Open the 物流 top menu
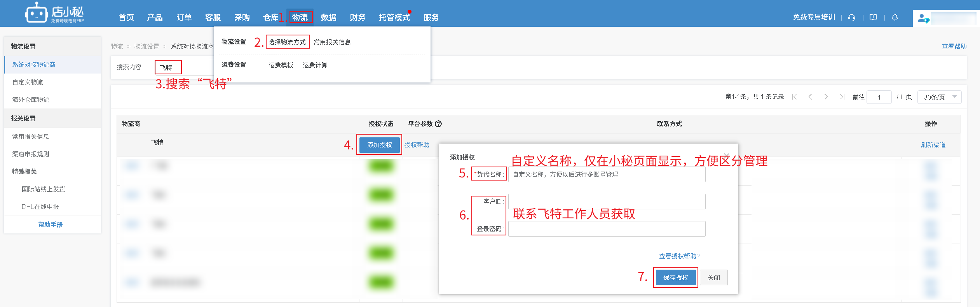Image resolution: width=980 pixels, height=307 pixels. click(x=300, y=18)
